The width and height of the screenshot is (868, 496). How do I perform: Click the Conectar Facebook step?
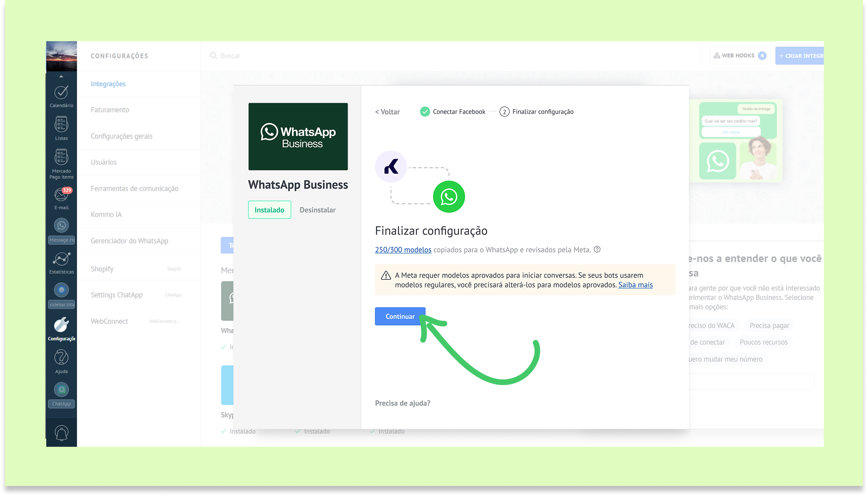tap(453, 111)
